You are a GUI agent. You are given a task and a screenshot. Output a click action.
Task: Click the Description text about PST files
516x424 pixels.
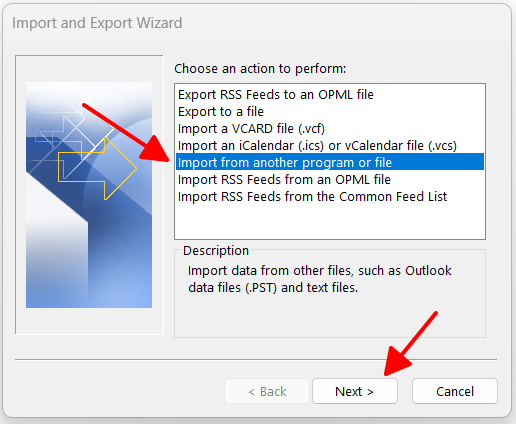[x=319, y=279]
